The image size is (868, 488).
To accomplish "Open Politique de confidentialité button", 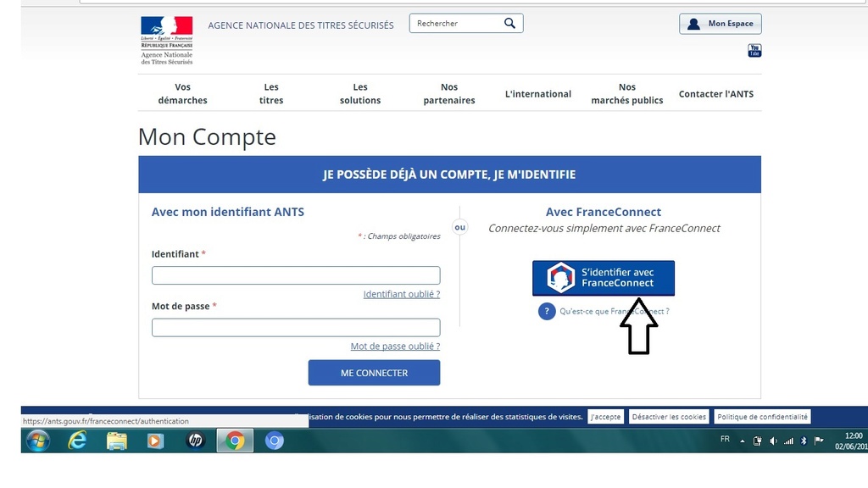I will point(762,417).
